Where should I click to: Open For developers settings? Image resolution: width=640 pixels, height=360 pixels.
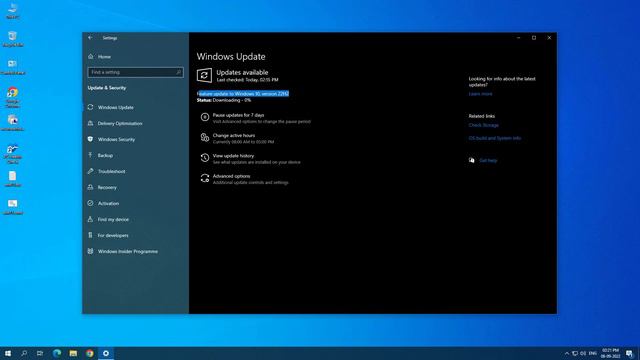click(x=113, y=236)
